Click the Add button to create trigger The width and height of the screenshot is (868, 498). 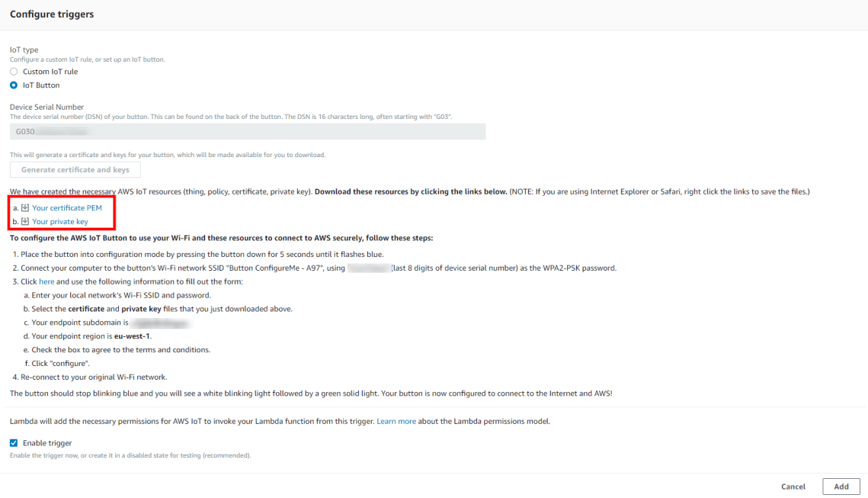841,486
